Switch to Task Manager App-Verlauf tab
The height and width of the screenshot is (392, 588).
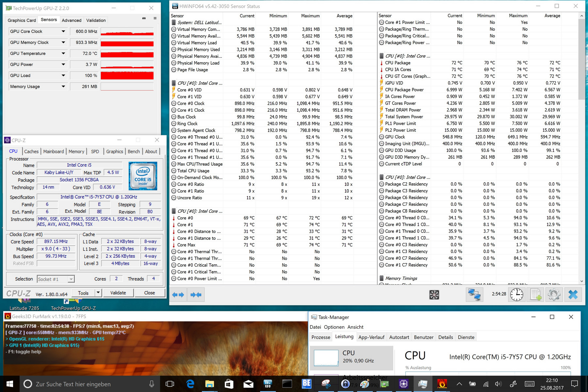pos(371,337)
